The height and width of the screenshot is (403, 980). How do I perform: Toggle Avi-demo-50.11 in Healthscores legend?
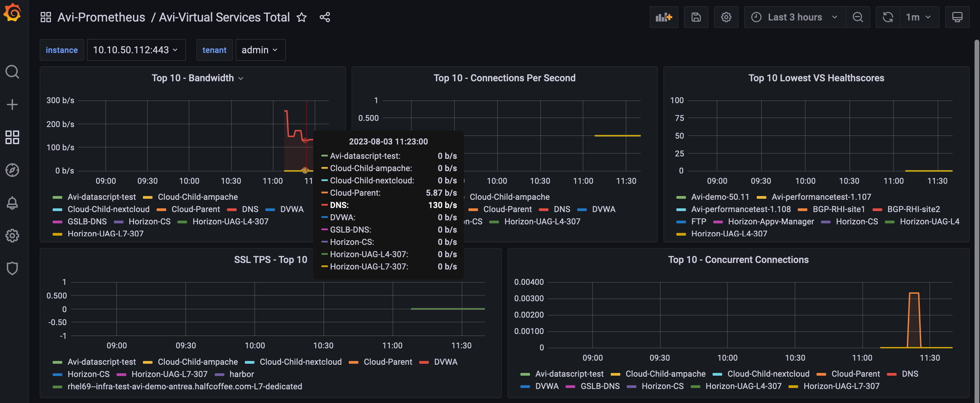pyautogui.click(x=720, y=197)
